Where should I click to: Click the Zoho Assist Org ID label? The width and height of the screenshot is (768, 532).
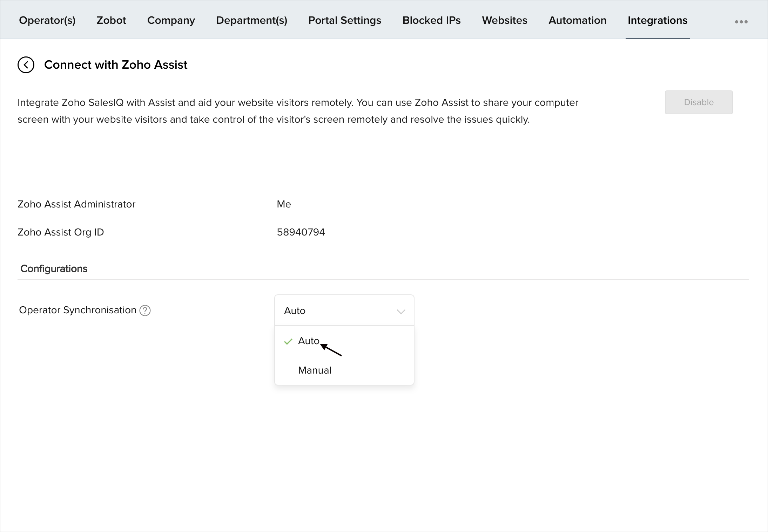[61, 232]
